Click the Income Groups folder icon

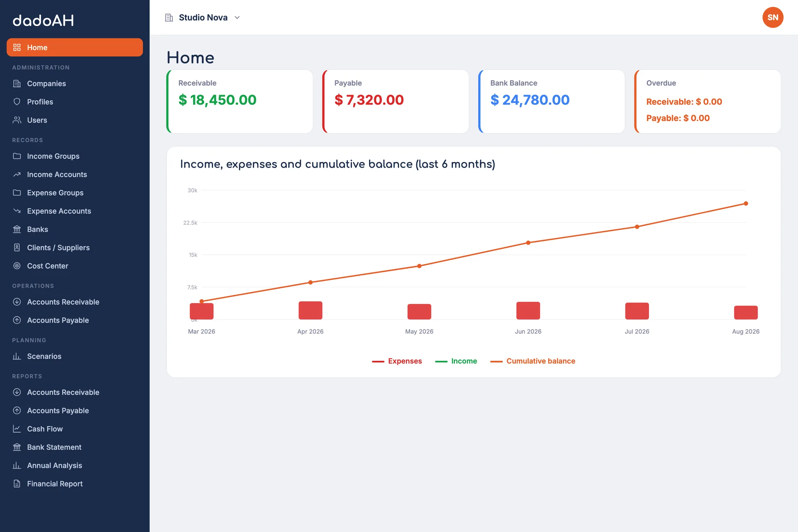[17, 156]
